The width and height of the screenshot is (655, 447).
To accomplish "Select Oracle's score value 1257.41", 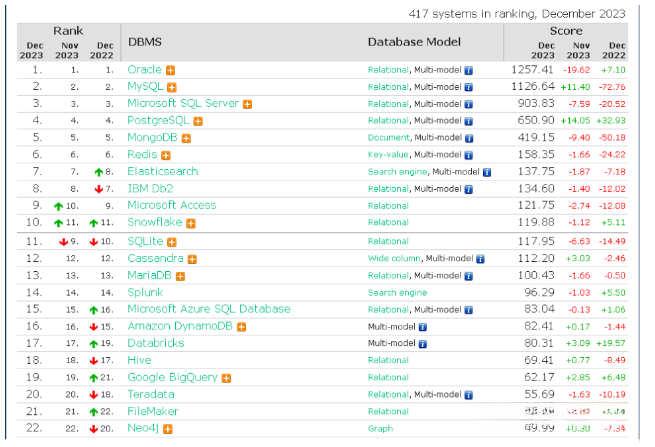I will coord(532,70).
